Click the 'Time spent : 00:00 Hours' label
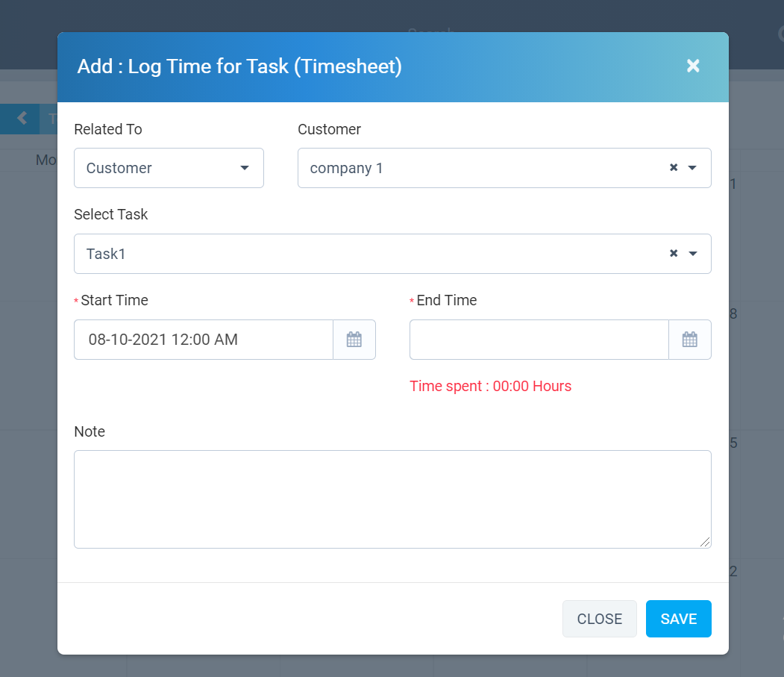Viewport: 784px width, 677px height. (491, 386)
